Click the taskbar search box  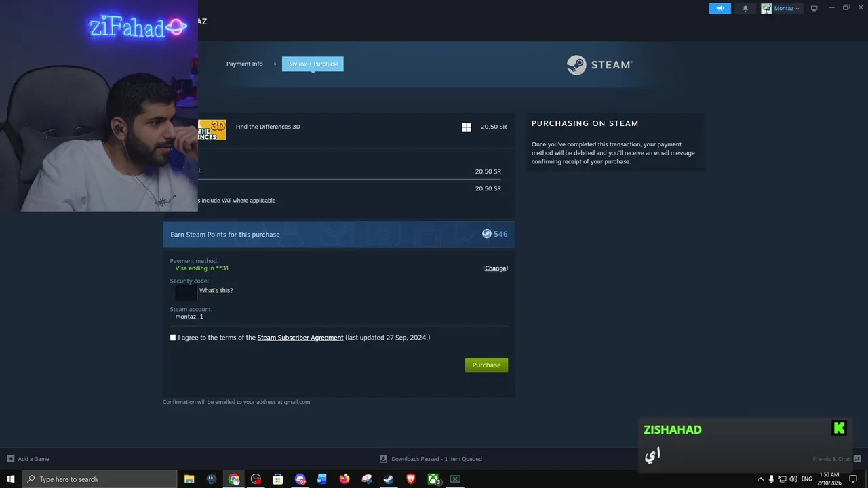(100, 479)
